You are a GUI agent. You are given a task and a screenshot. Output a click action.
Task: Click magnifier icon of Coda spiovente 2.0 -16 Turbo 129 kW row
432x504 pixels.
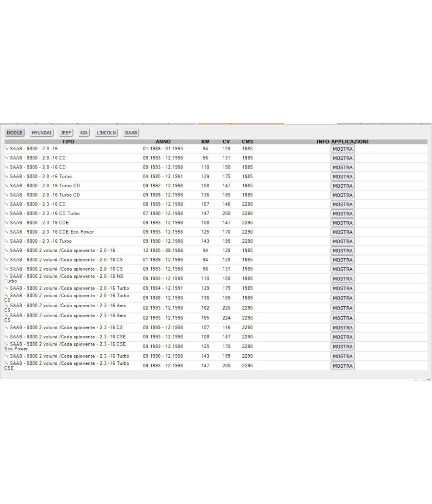click(6, 288)
